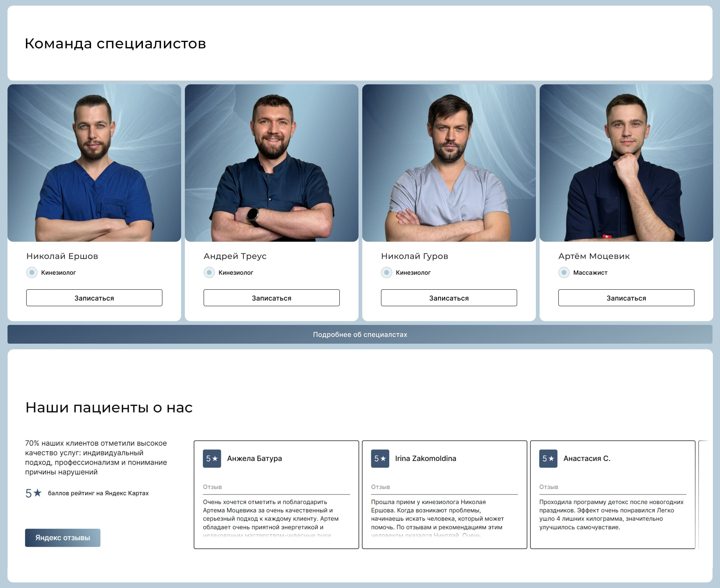Click the circular icon beside Андрей Треус's Кинезиолог
720x588 pixels.
coord(209,272)
